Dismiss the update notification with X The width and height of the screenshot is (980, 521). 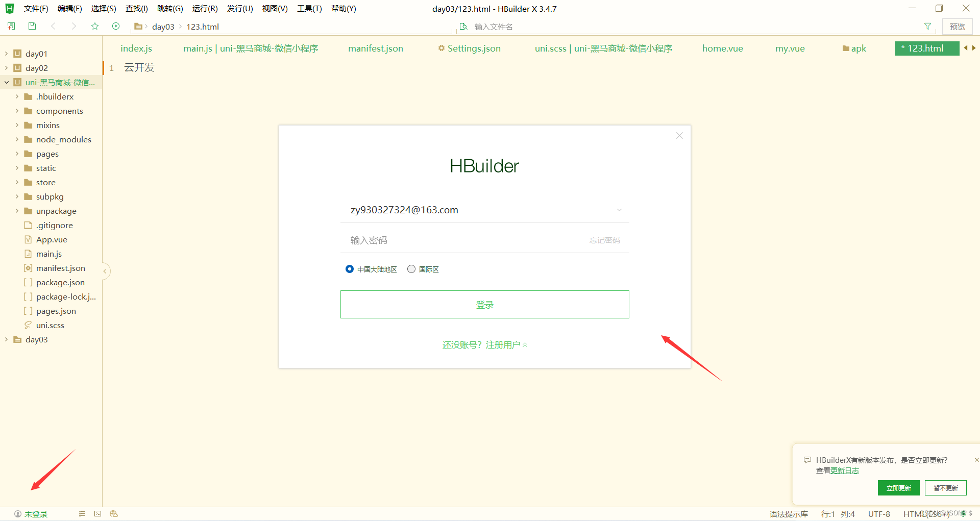pos(976,460)
